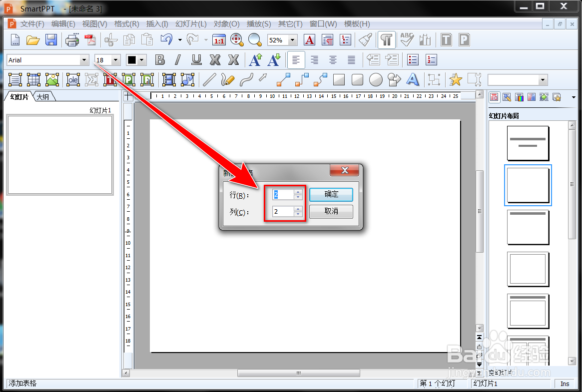
Task: Print the presentation
Action: tap(72, 40)
